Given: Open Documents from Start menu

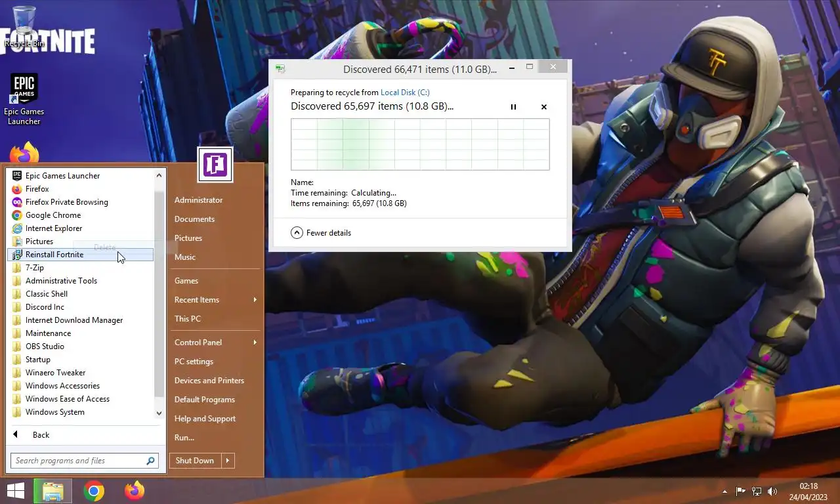Looking at the screenshot, I should [194, 219].
